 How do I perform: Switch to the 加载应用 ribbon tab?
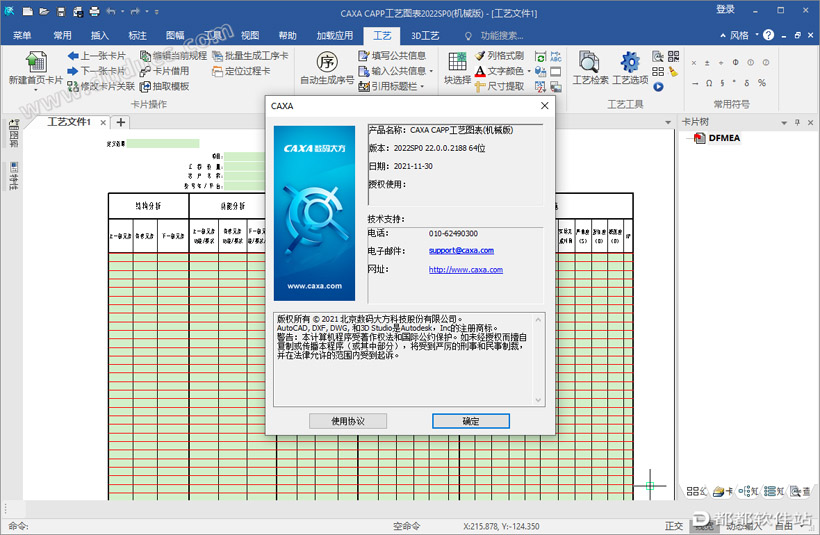[x=335, y=36]
